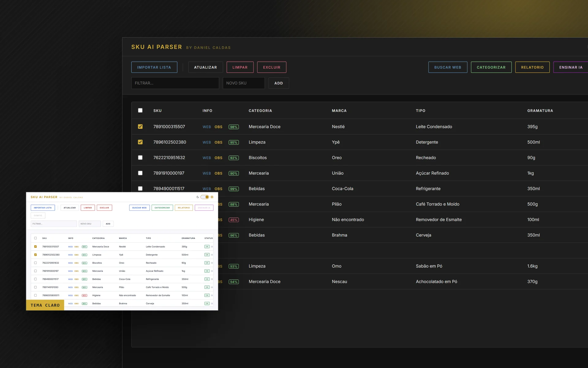Uncheck SKU 7896102502380 in dark window
The width and height of the screenshot is (588, 368).
pyautogui.click(x=140, y=142)
